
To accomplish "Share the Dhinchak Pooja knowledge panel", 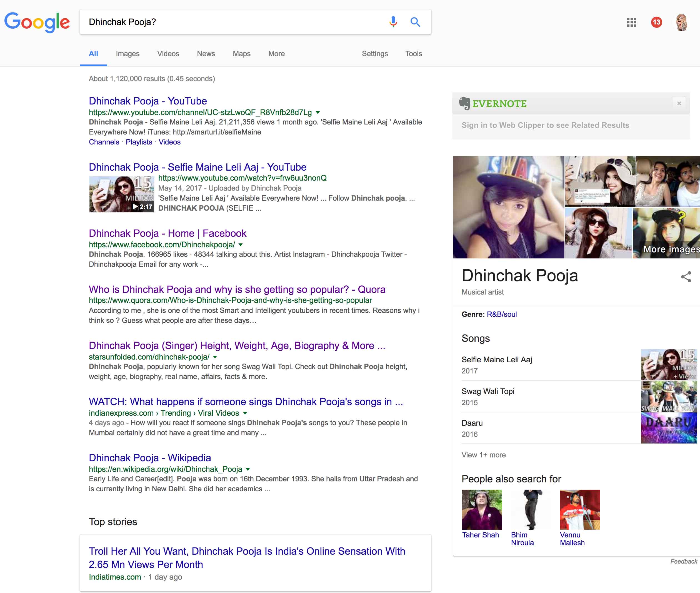I will 686,277.
